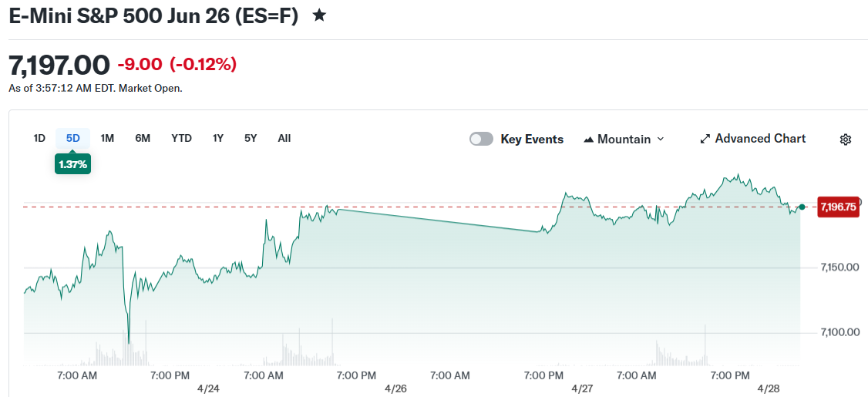Viewport: 868px width, 397px height.
Task: Select the 6M range tab
Action: pyautogui.click(x=143, y=139)
